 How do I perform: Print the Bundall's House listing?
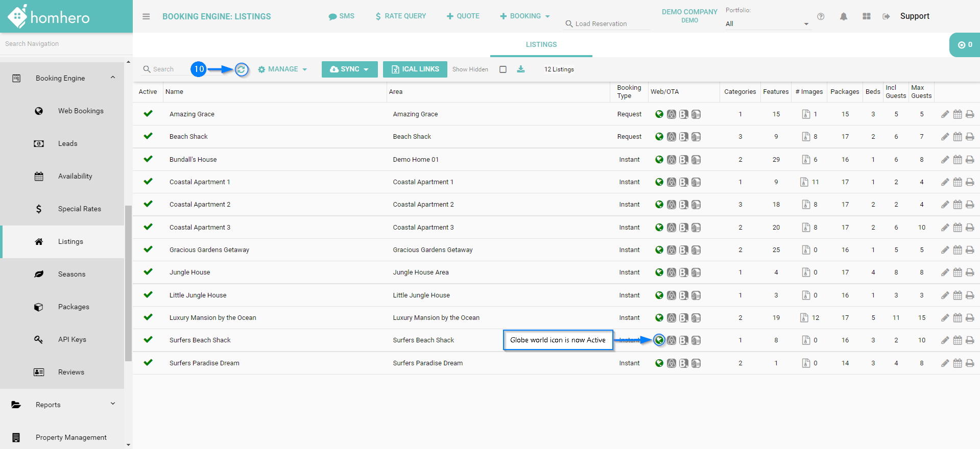(970, 160)
